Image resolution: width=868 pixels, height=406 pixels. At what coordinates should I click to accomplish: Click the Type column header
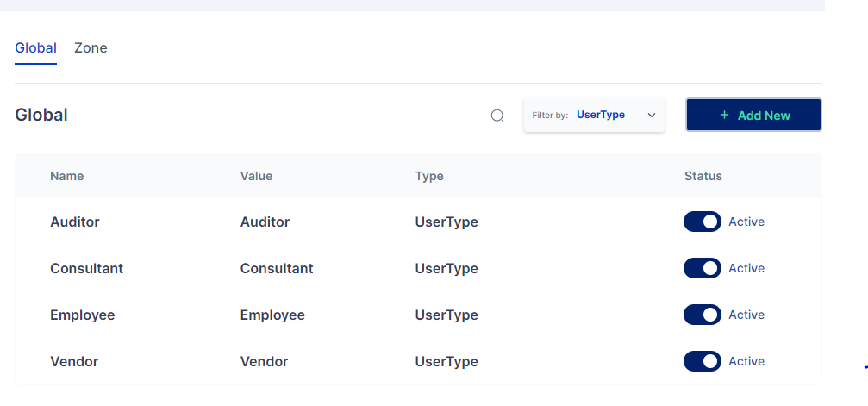pyautogui.click(x=429, y=176)
